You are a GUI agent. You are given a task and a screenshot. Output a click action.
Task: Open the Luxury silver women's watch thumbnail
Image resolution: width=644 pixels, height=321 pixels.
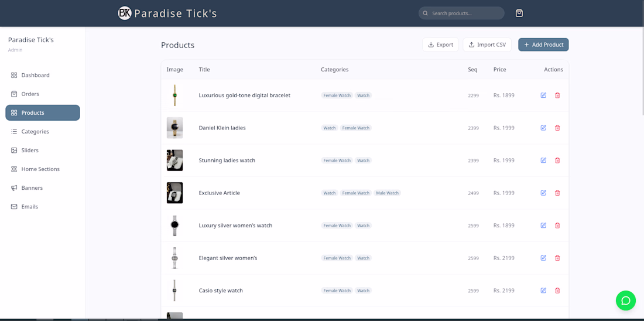point(174,226)
